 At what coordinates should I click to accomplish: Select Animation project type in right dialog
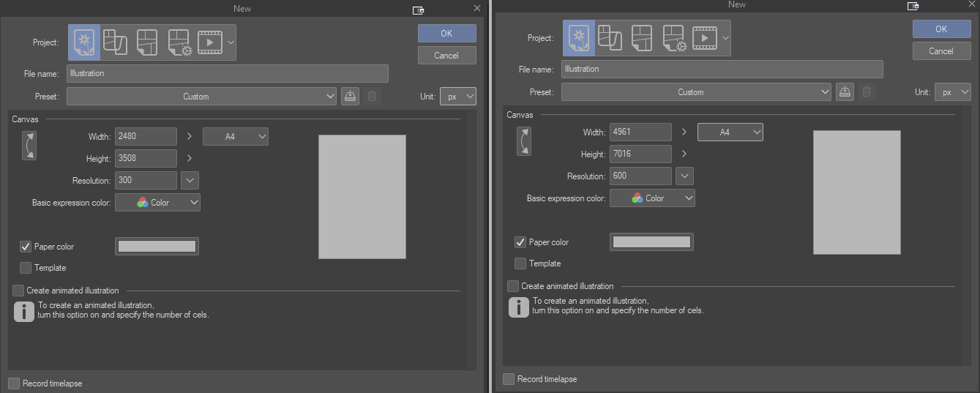coord(705,38)
